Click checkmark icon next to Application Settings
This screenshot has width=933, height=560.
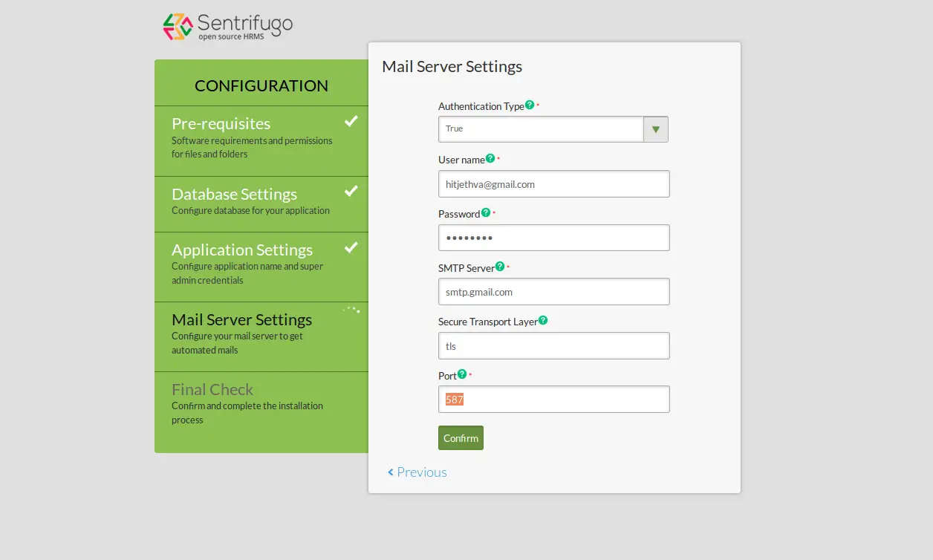[x=351, y=247]
